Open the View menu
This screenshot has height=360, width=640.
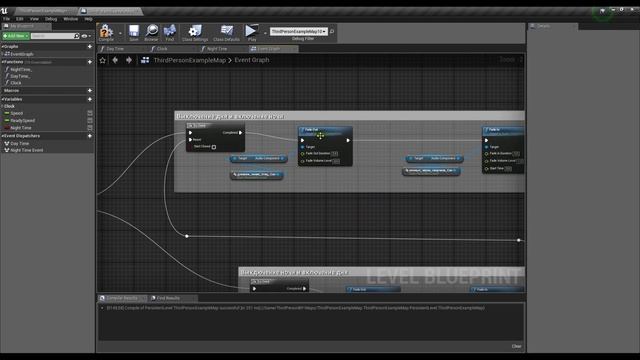point(34,19)
